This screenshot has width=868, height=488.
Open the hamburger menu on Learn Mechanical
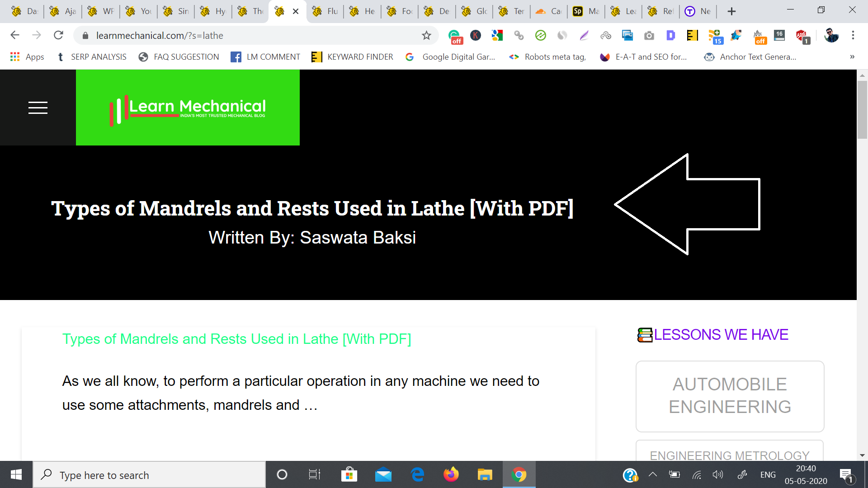pyautogui.click(x=38, y=108)
